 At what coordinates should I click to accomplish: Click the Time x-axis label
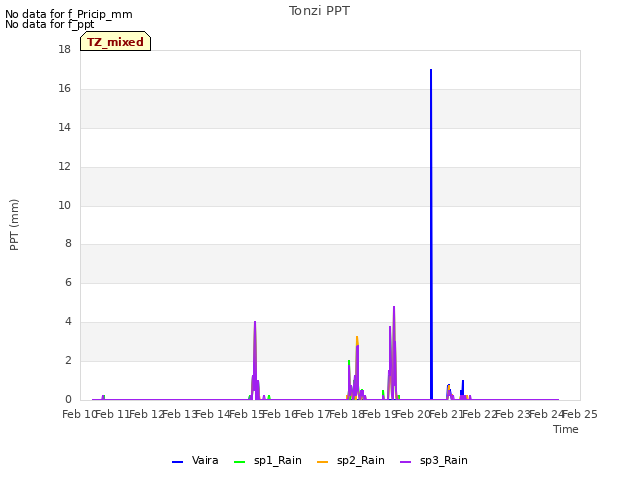pyautogui.click(x=566, y=429)
